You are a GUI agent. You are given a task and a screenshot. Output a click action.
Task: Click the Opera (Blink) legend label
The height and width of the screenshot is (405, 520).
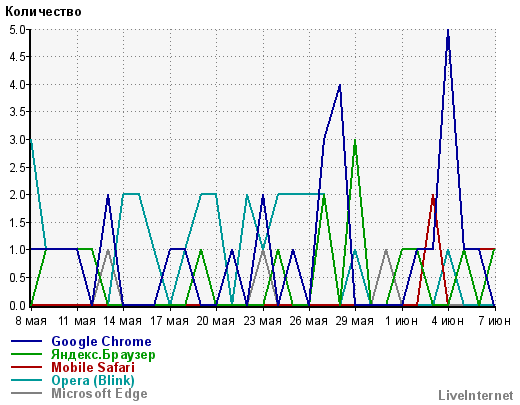93,380
